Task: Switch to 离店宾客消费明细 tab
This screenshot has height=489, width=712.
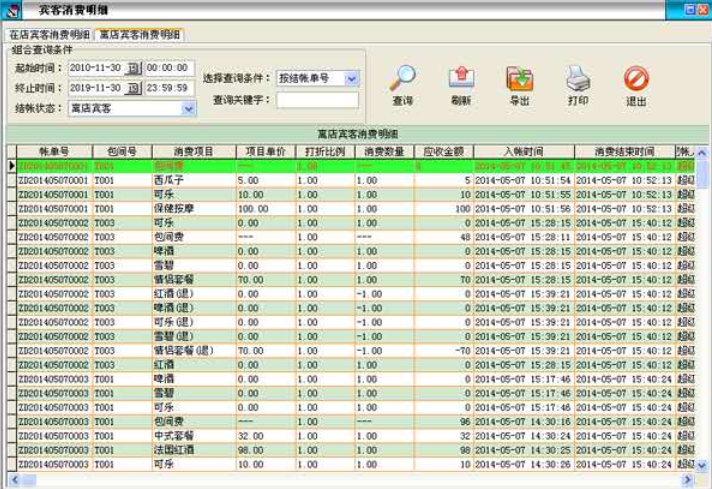Action: pos(139,35)
